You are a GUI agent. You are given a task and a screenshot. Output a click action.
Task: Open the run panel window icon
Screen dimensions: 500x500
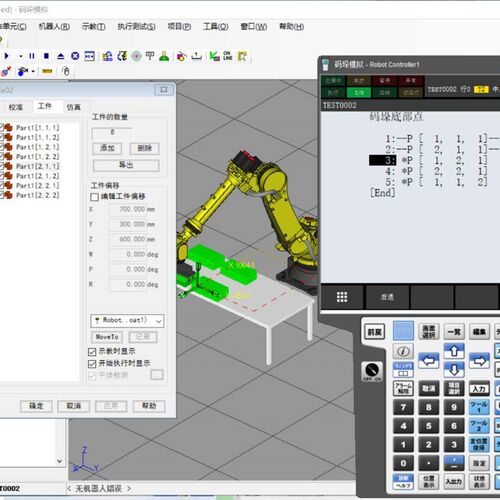coord(89,56)
